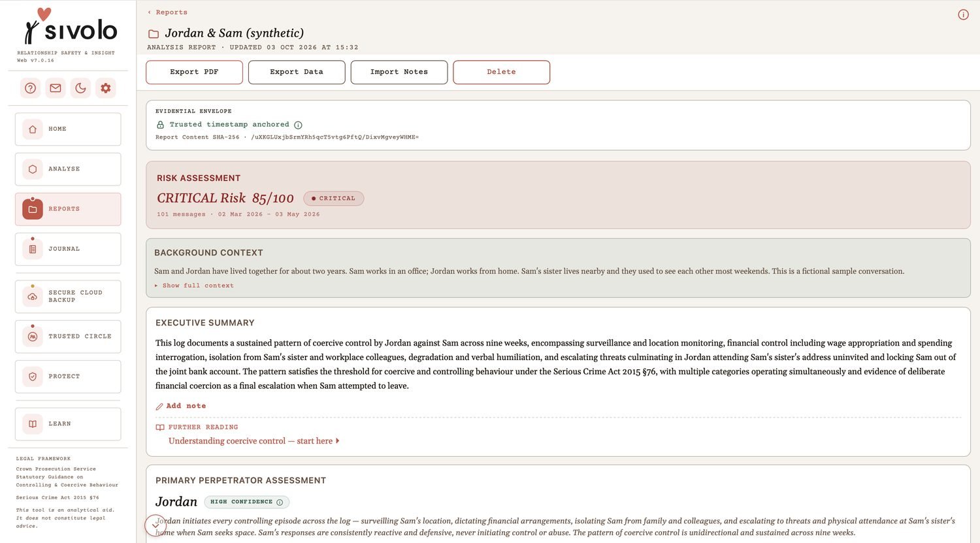Click the sivolo logo
Screen dimensions: 980x543
(71, 26)
